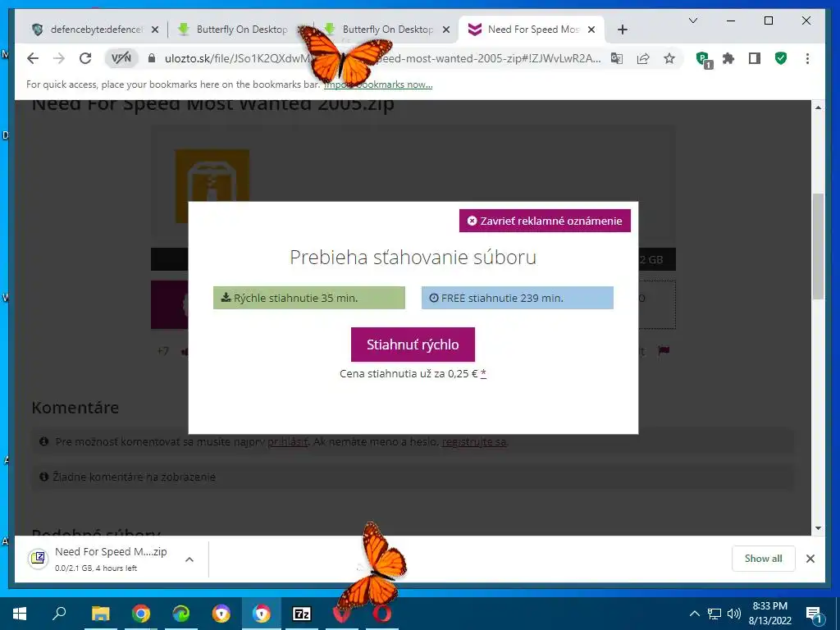Open File Explorer from taskbar
The height and width of the screenshot is (630, 840).
(100, 614)
